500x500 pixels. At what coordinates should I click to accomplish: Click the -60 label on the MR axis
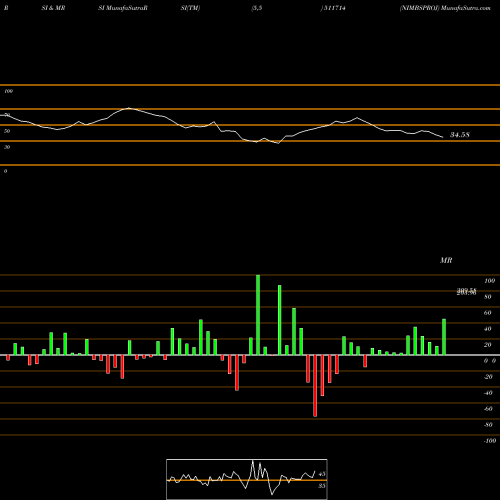pyautogui.click(x=488, y=409)
